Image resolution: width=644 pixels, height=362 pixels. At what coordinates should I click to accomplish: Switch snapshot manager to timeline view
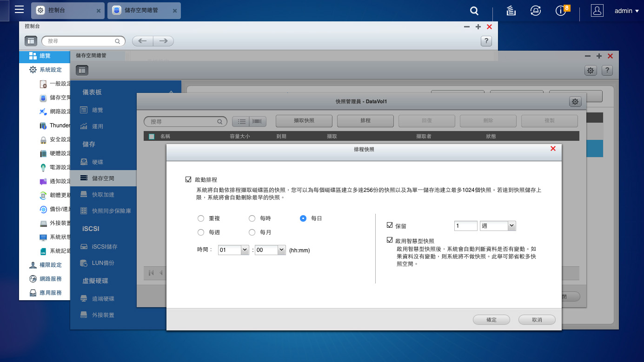(257, 121)
